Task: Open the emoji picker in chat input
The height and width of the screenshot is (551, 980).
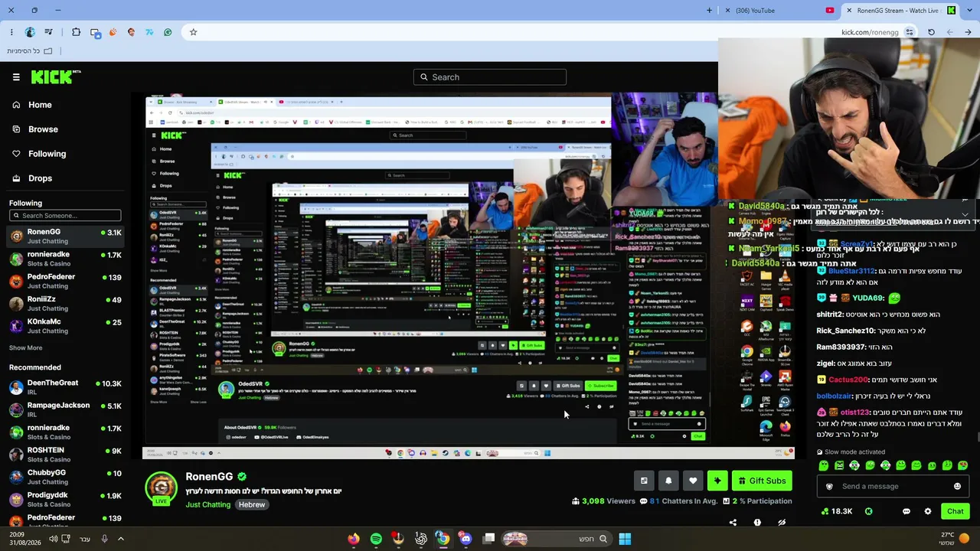Action: 957,487
